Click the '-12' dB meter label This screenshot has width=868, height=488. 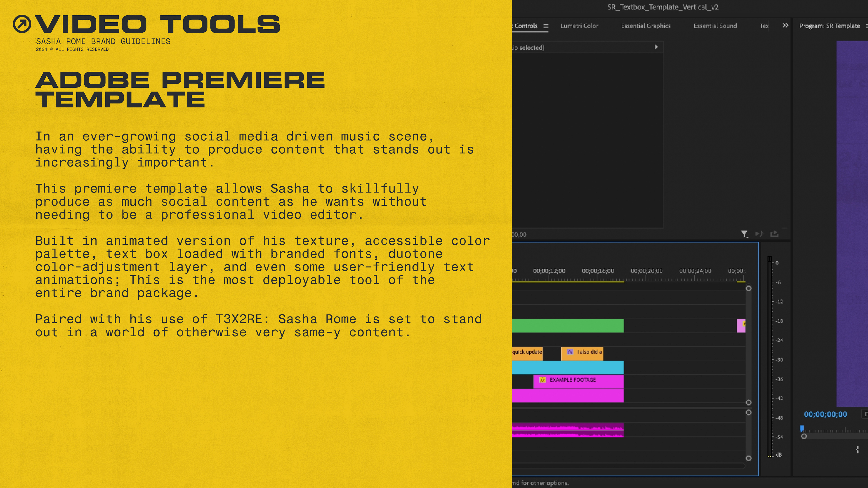[x=779, y=302]
